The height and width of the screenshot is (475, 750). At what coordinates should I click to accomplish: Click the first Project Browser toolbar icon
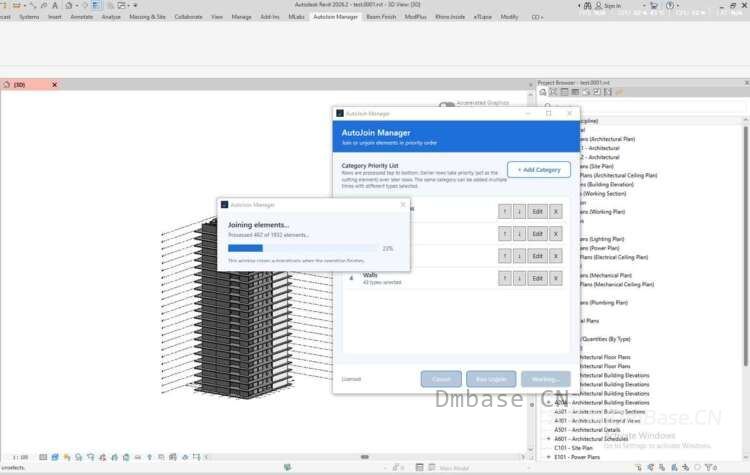543,92
